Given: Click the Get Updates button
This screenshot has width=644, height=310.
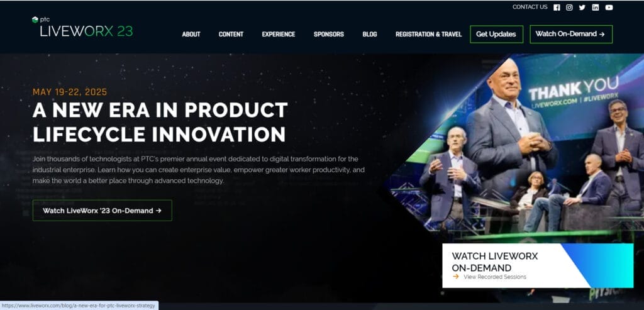Looking at the screenshot, I should [x=496, y=34].
